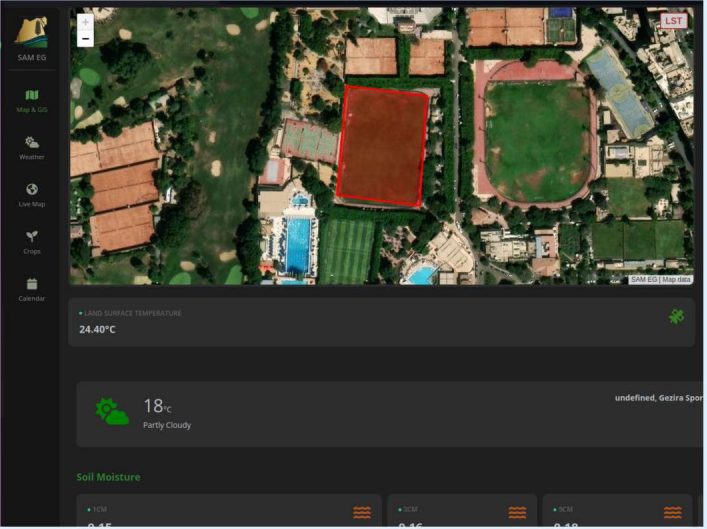
Task: Open the Live Map globe icon
Action: pyautogui.click(x=31, y=195)
